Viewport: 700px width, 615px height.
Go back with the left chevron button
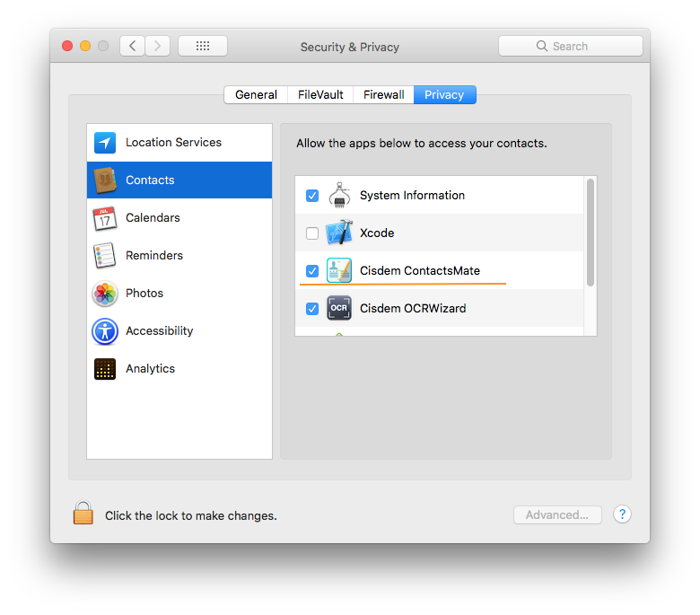point(132,46)
